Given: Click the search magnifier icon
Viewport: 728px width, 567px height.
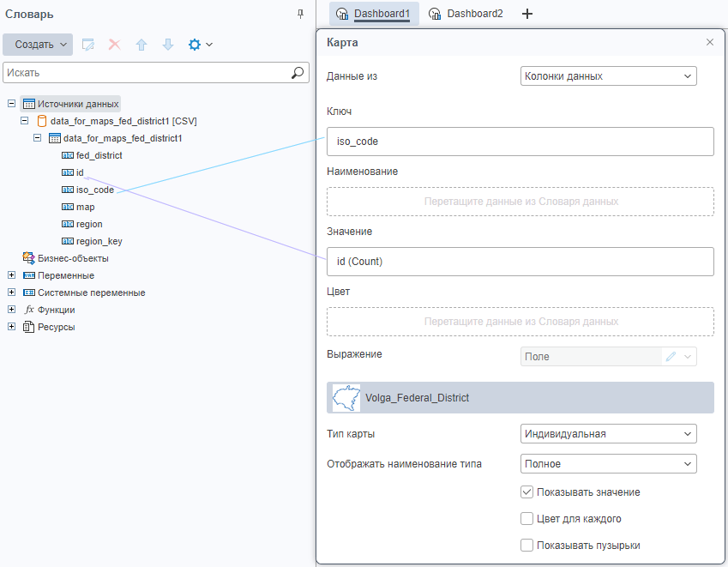Looking at the screenshot, I should [x=298, y=73].
